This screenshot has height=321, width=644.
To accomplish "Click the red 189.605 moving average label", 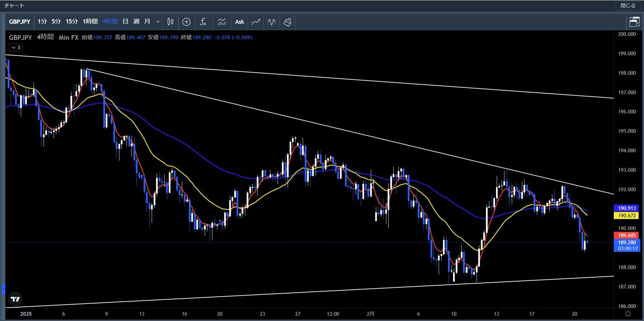I will (x=627, y=235).
